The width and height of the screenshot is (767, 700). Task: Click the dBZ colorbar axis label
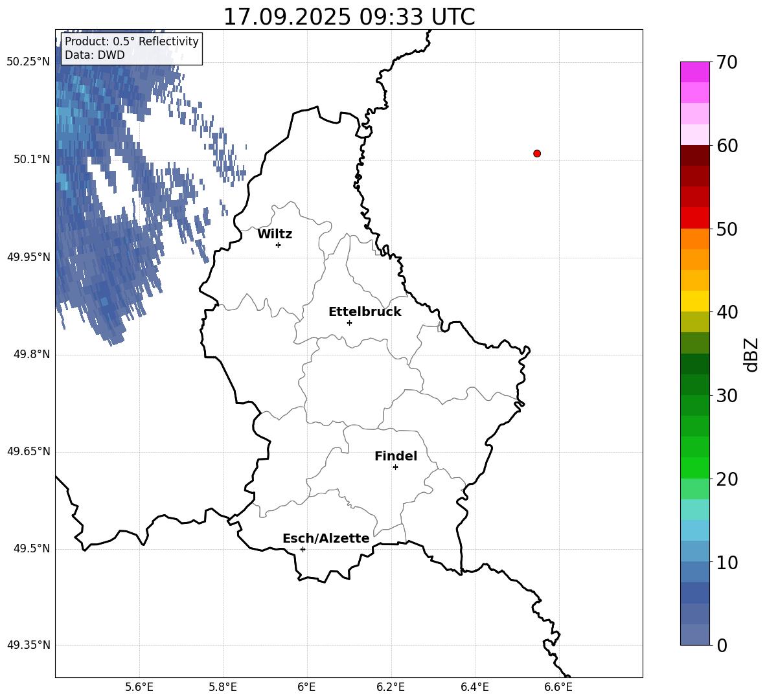point(751,354)
